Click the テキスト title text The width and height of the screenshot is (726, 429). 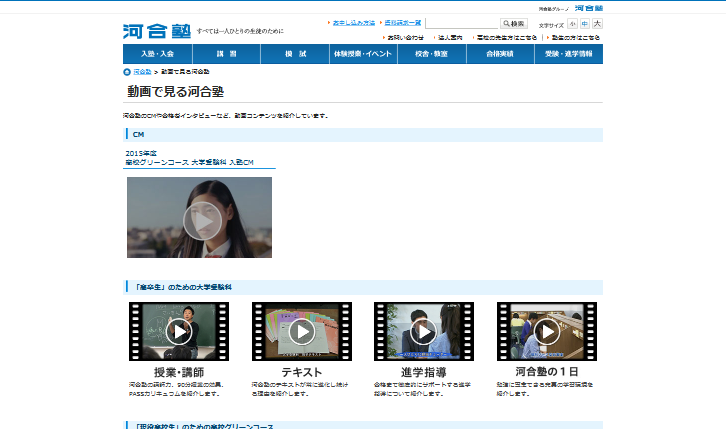302,372
